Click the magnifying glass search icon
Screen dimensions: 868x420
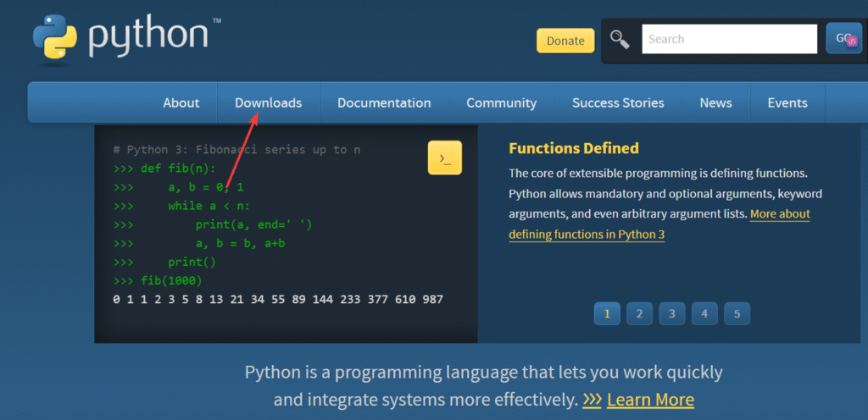click(620, 40)
